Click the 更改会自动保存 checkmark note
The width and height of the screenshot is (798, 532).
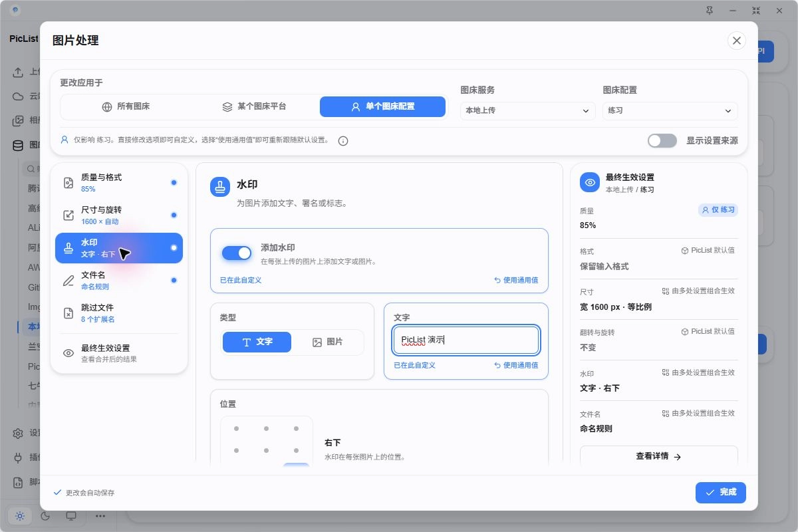84,493
